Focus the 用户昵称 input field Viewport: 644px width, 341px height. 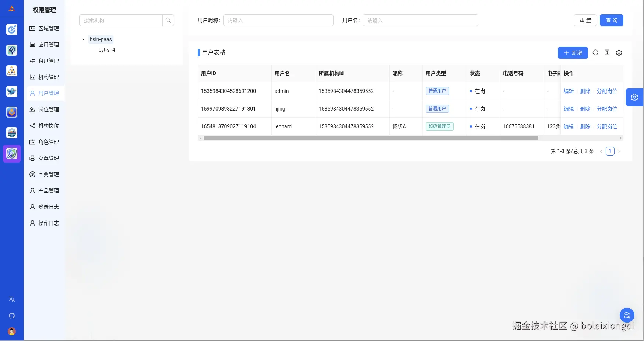click(x=278, y=20)
